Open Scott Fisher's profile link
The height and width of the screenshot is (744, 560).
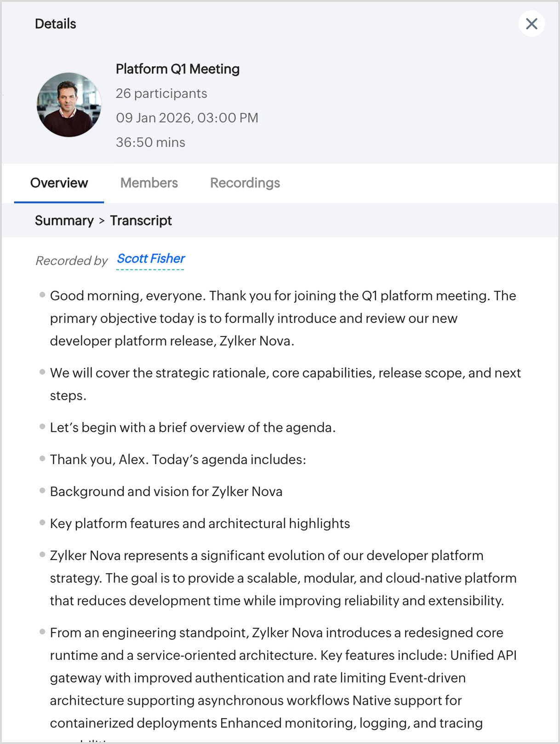(151, 259)
